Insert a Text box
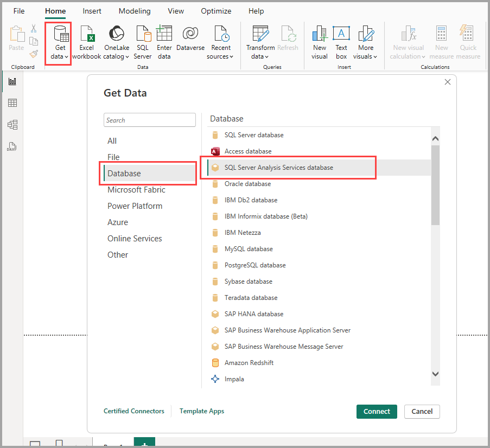The height and width of the screenshot is (448, 490). pos(341,43)
